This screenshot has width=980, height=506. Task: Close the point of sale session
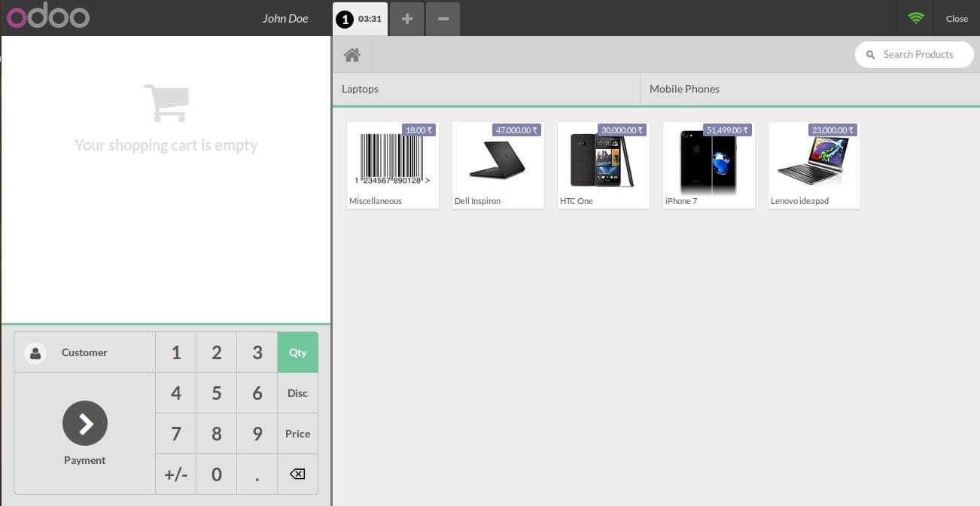(957, 19)
